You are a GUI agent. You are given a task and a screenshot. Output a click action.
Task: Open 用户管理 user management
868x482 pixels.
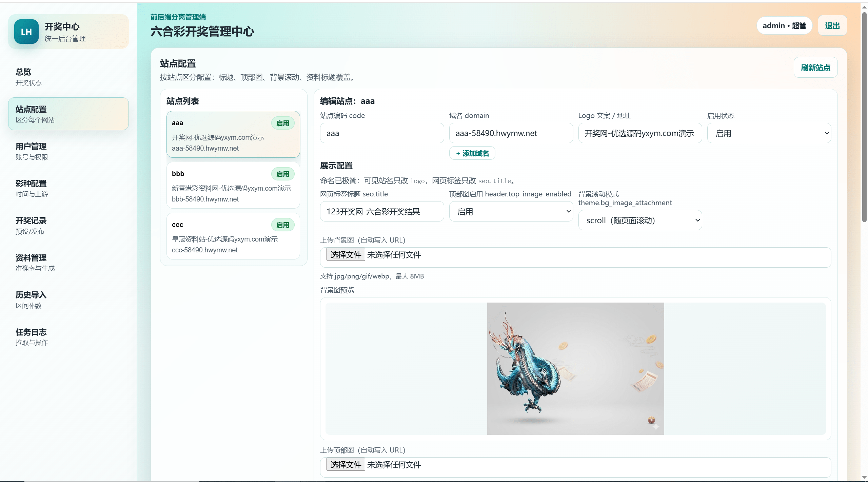[68, 151]
